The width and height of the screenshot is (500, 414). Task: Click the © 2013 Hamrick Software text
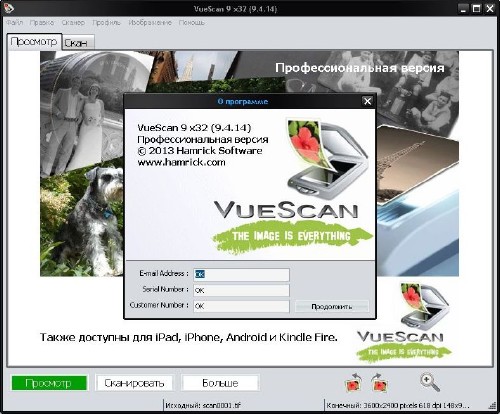199,151
